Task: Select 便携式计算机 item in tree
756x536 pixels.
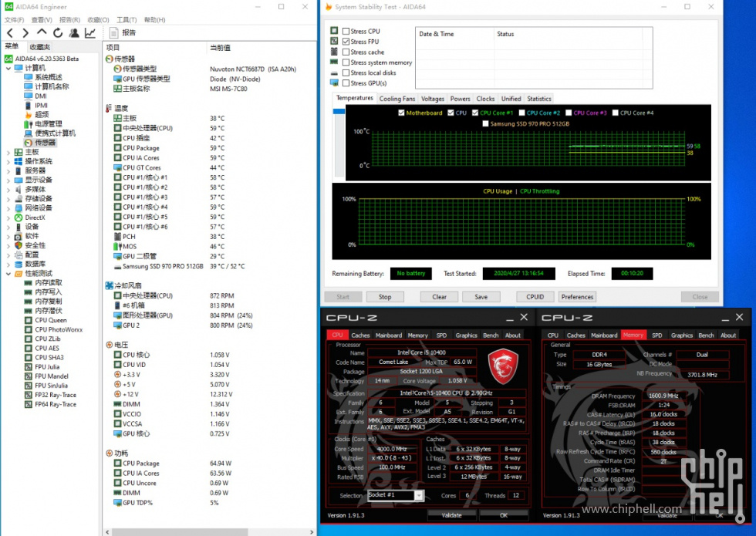Action: tap(55, 133)
